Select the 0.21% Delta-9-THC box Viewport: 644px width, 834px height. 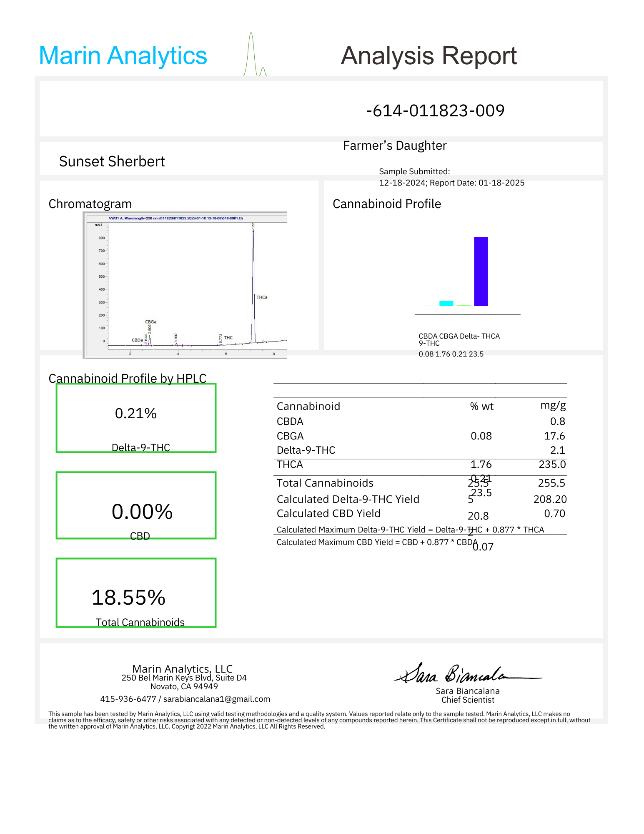(136, 418)
